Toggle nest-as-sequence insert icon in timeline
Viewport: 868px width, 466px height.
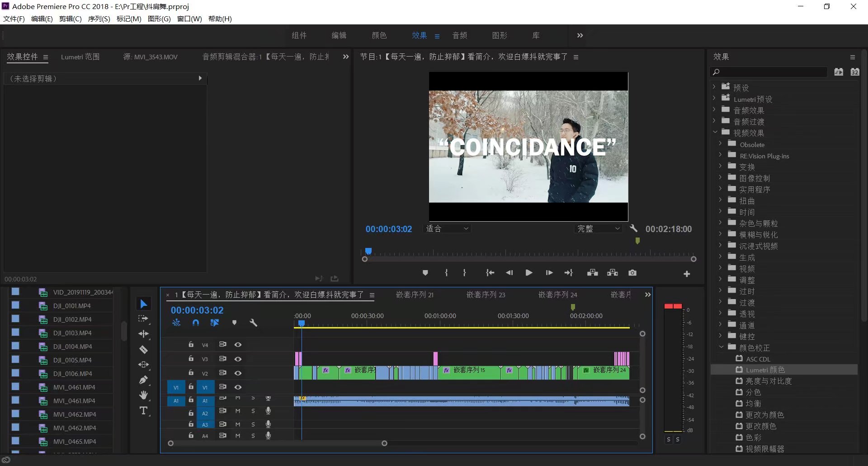click(x=176, y=323)
